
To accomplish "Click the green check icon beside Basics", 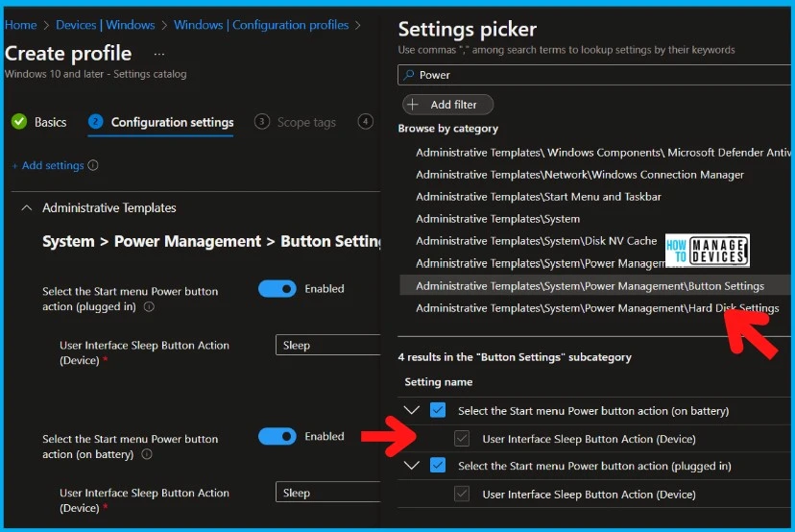I will 19,122.
